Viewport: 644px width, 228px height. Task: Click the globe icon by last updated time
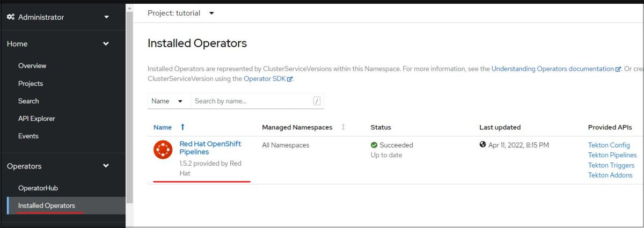click(x=483, y=145)
